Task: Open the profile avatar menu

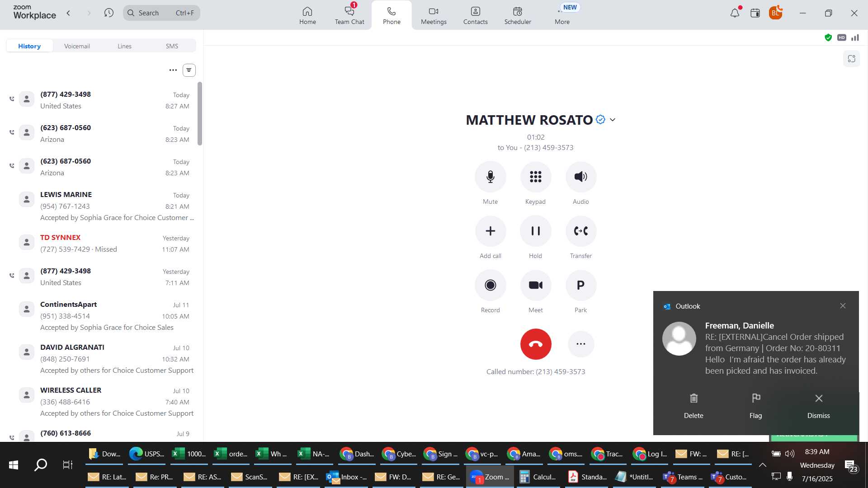Action: point(775,13)
